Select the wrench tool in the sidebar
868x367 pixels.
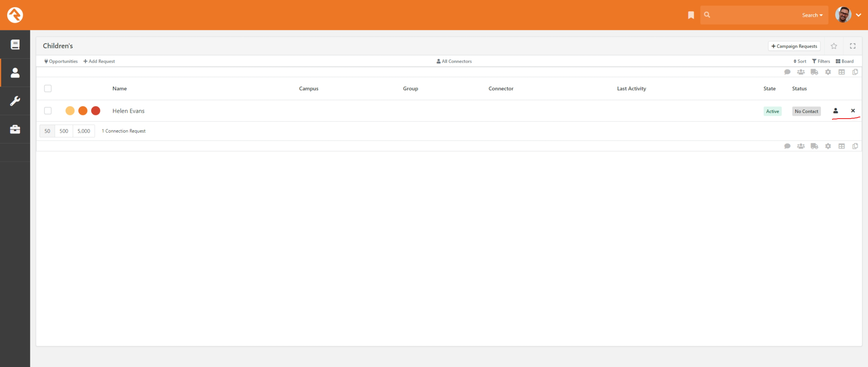click(15, 101)
